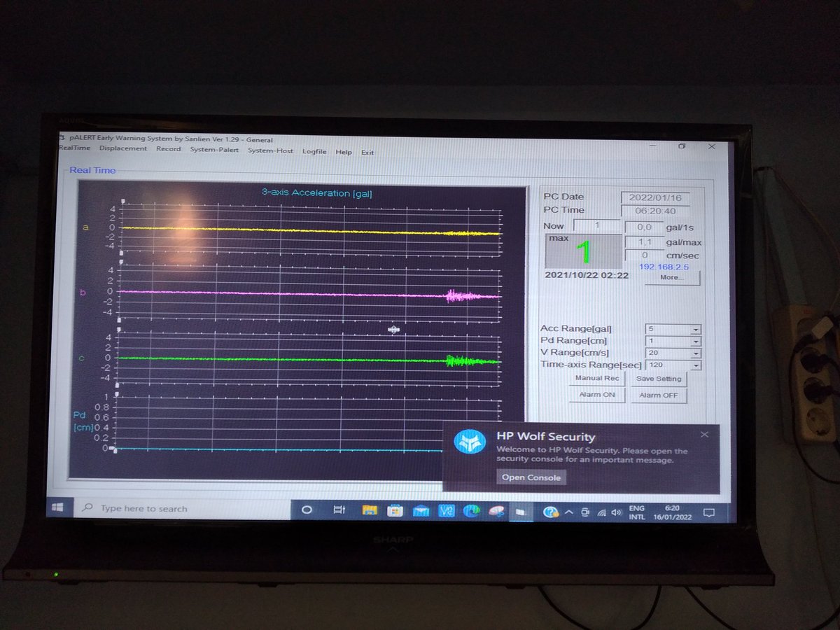Open the Windows notification center
The image size is (840, 630).
708,512
